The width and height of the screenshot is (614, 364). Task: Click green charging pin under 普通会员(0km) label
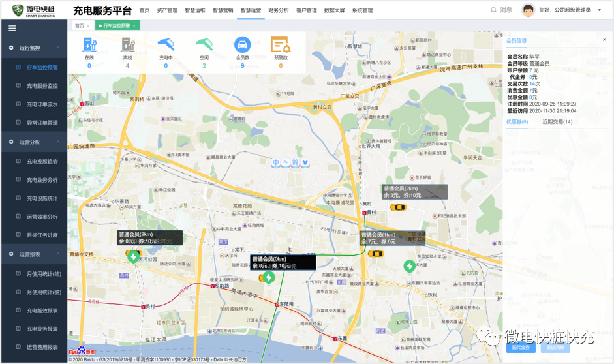(x=269, y=279)
